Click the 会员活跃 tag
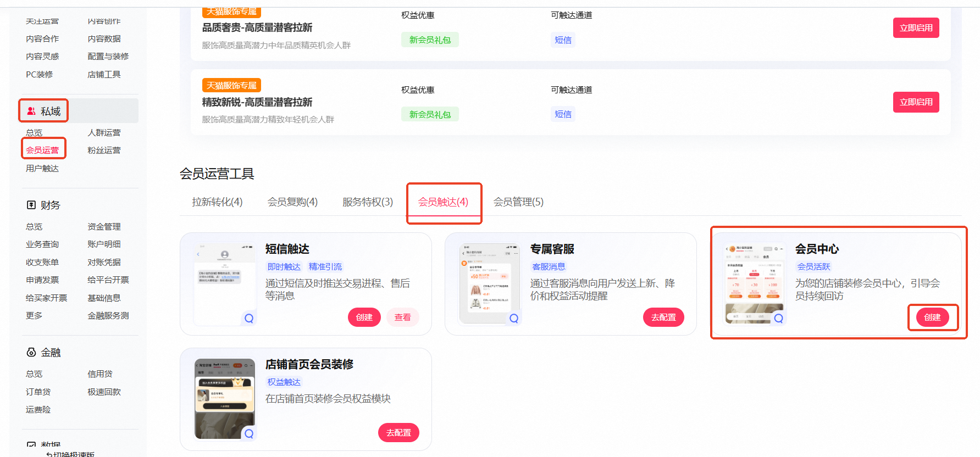The width and height of the screenshot is (980, 457). click(x=813, y=266)
